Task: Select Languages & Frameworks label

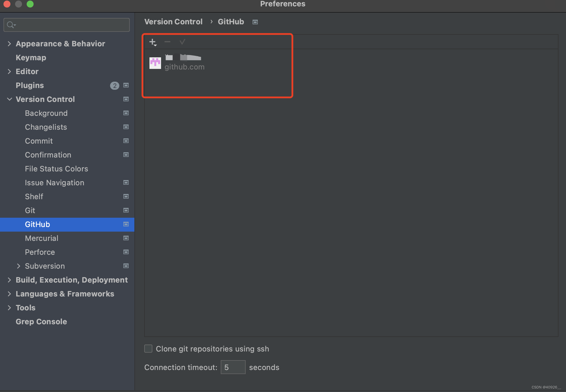Action: [65, 294]
